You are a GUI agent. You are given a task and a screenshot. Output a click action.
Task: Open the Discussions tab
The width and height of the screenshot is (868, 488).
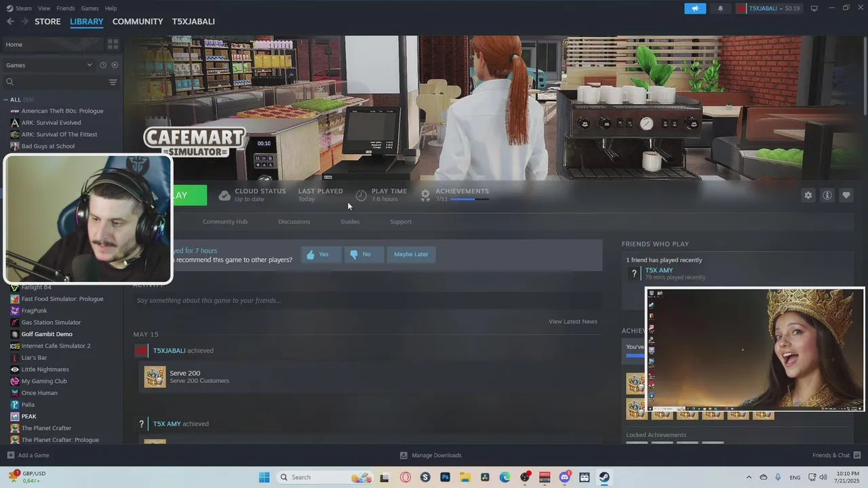(294, 222)
